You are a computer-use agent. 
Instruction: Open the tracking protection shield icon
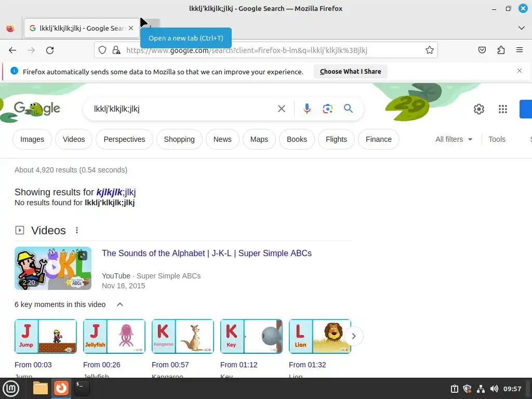pyautogui.click(x=102, y=50)
